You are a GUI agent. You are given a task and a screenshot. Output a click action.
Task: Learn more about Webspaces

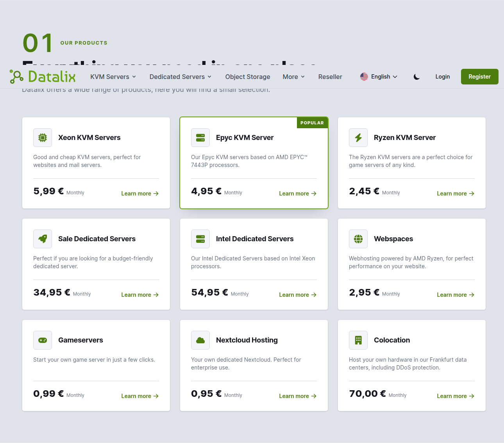tap(456, 295)
